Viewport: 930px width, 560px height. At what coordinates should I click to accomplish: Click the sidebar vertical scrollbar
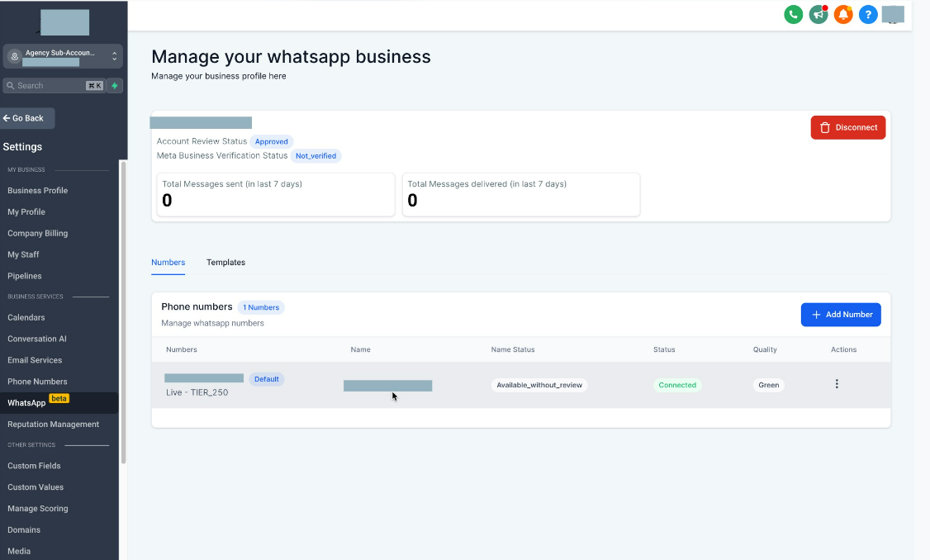tap(124, 314)
